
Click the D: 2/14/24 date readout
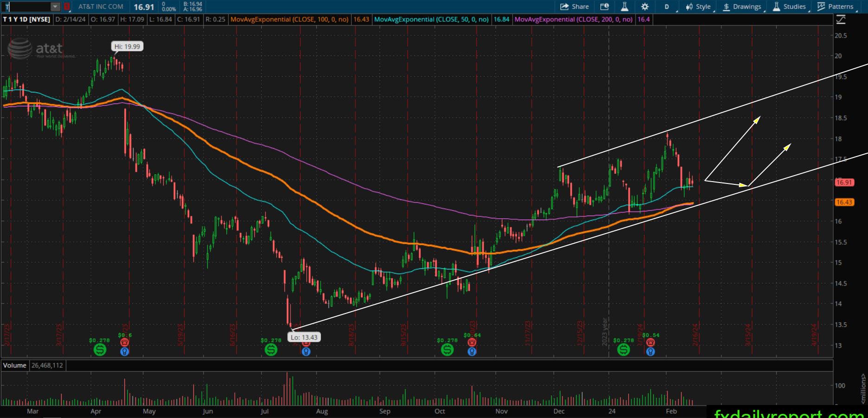[x=71, y=20]
